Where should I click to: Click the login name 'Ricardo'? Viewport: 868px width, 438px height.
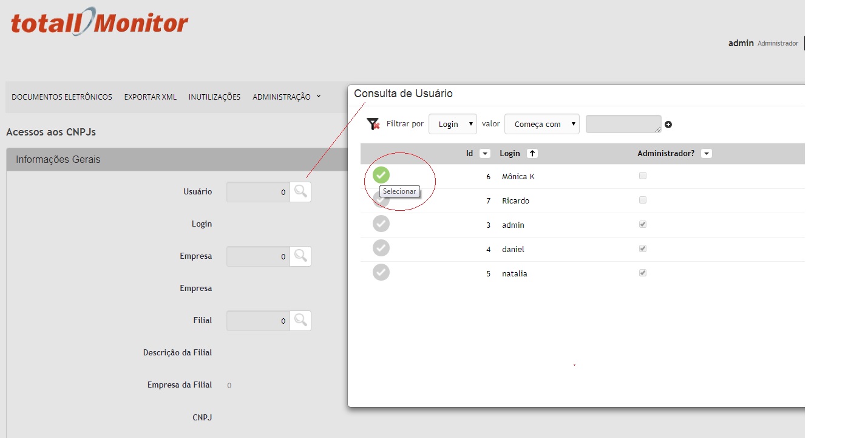(515, 201)
